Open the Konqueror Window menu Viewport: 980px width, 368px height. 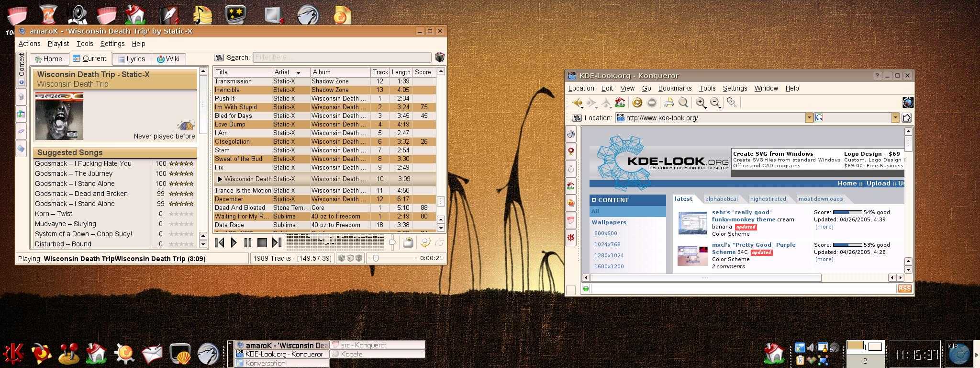[766, 88]
